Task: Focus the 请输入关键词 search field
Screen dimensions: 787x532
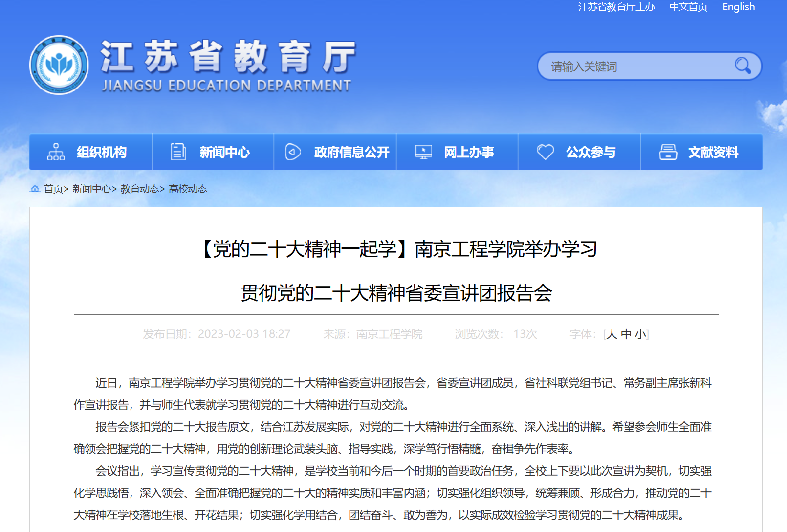Action: 635,66
